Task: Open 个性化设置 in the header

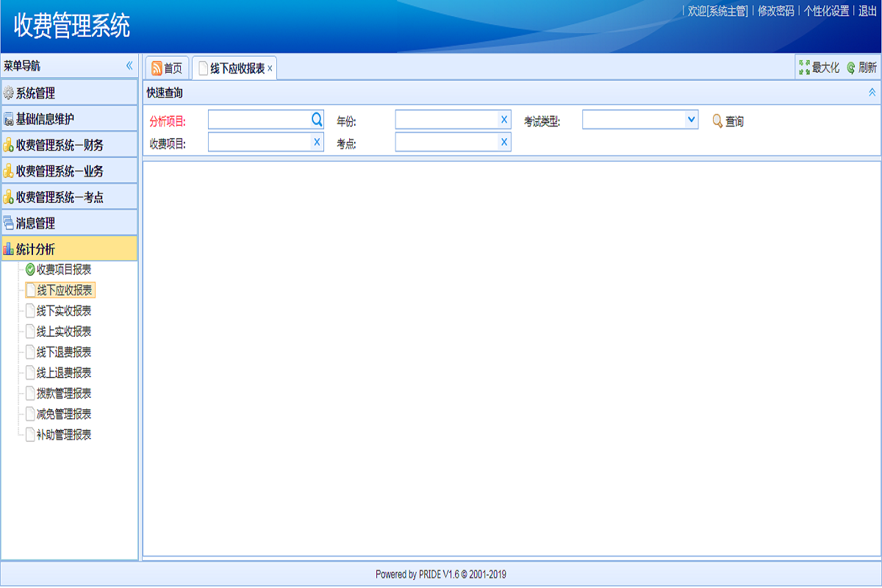Action: pos(826,11)
